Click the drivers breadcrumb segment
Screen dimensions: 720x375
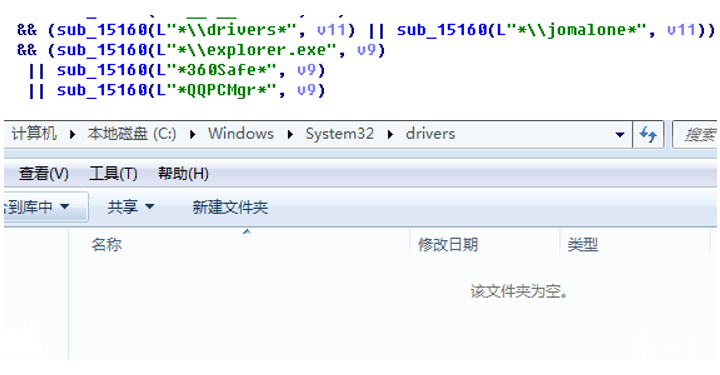click(430, 134)
